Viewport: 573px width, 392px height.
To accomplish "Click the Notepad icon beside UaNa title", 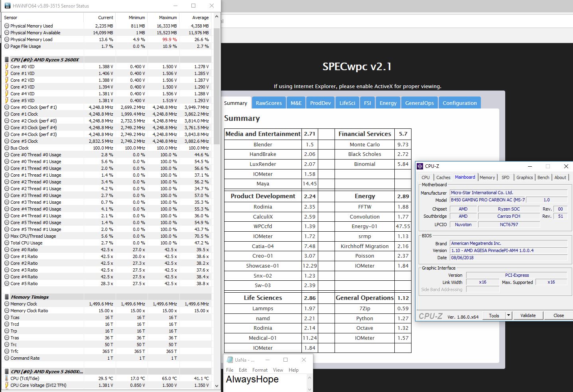I will (229, 360).
